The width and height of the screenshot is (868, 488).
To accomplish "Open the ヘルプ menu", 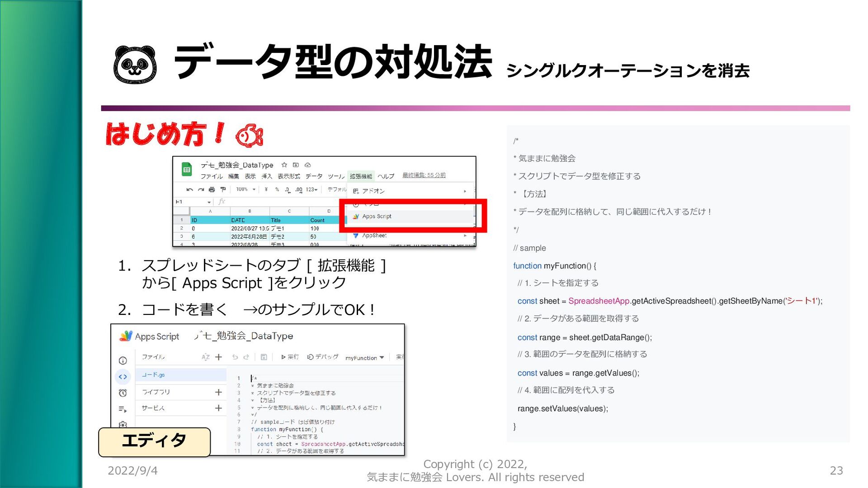I will (386, 176).
